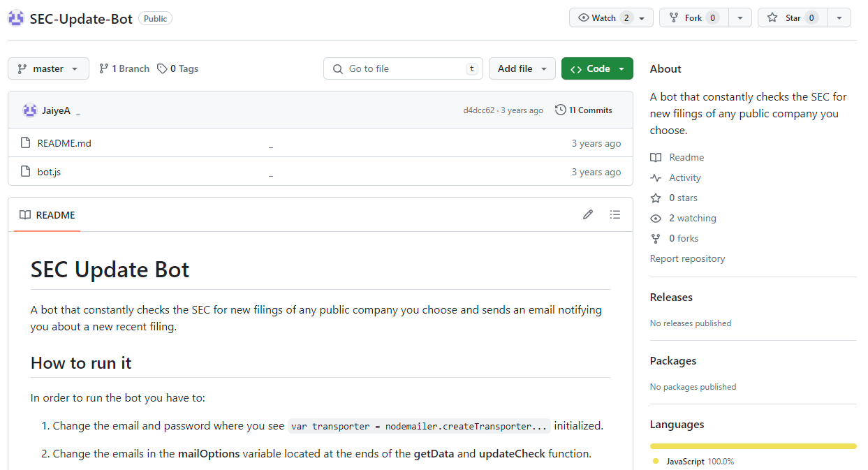Click the No packages published text
868x470 pixels.
(x=693, y=387)
